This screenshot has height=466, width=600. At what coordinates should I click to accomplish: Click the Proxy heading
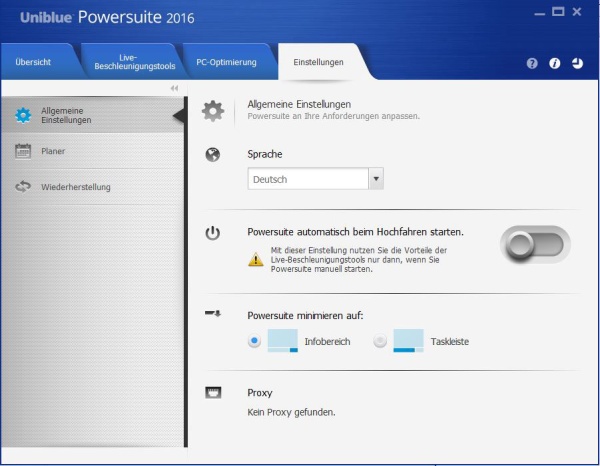click(x=260, y=393)
